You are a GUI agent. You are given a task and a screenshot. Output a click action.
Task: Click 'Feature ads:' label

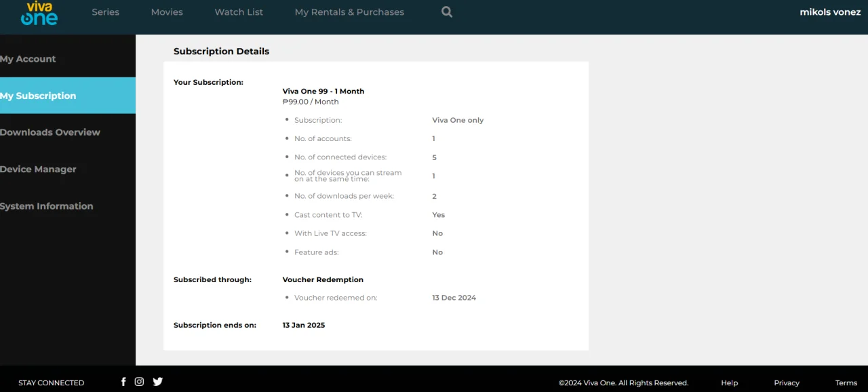(316, 252)
